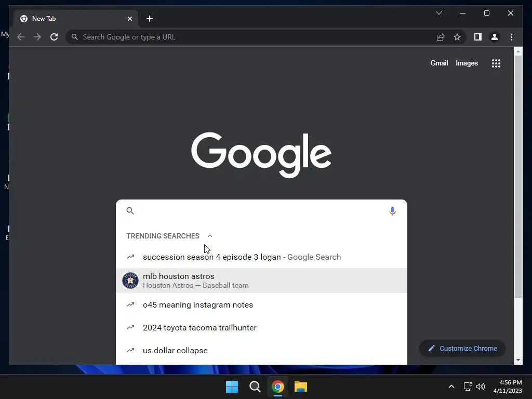Open the profile avatar menu

pos(495,37)
